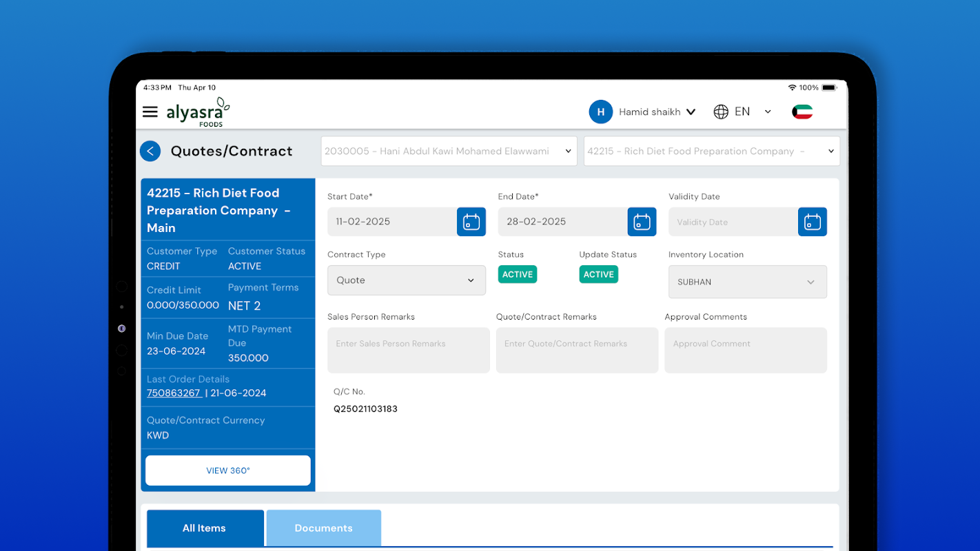Focus the Approval Comment text area
The image size is (980, 551).
click(746, 351)
